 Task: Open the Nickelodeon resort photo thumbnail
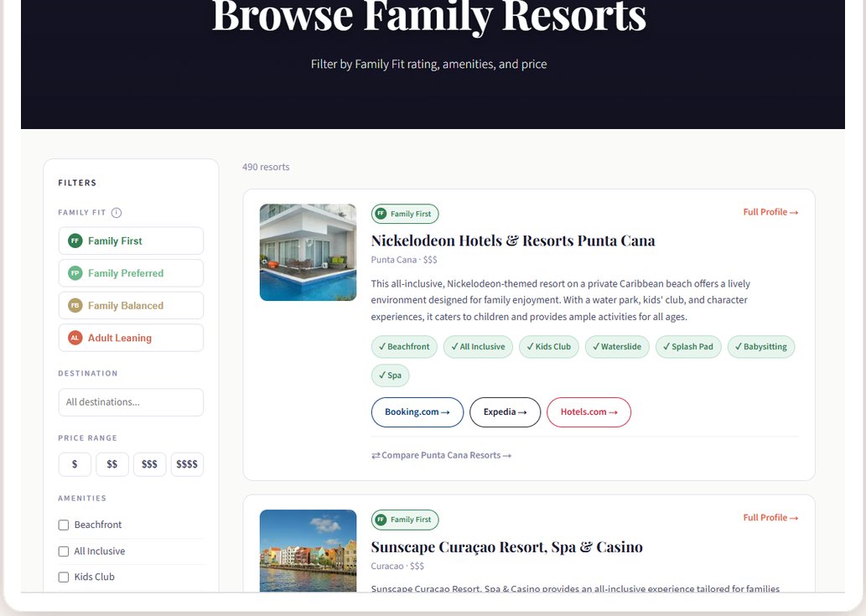(309, 252)
